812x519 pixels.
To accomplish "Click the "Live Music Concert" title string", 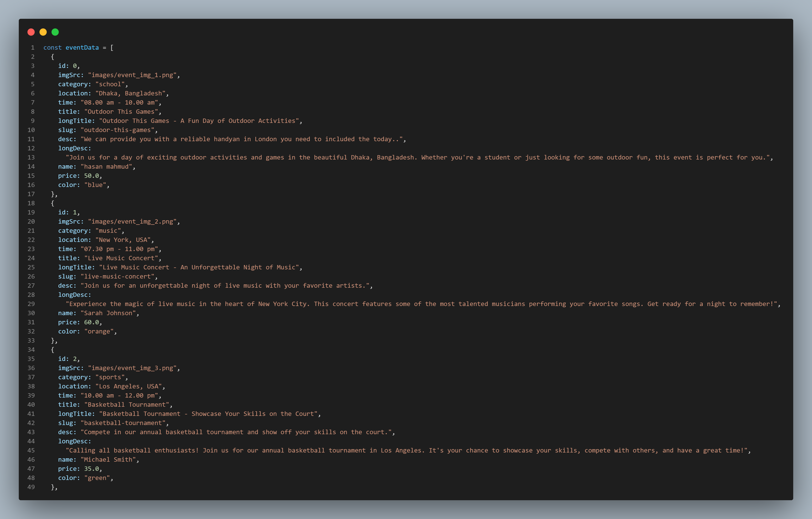I will pyautogui.click(x=121, y=258).
